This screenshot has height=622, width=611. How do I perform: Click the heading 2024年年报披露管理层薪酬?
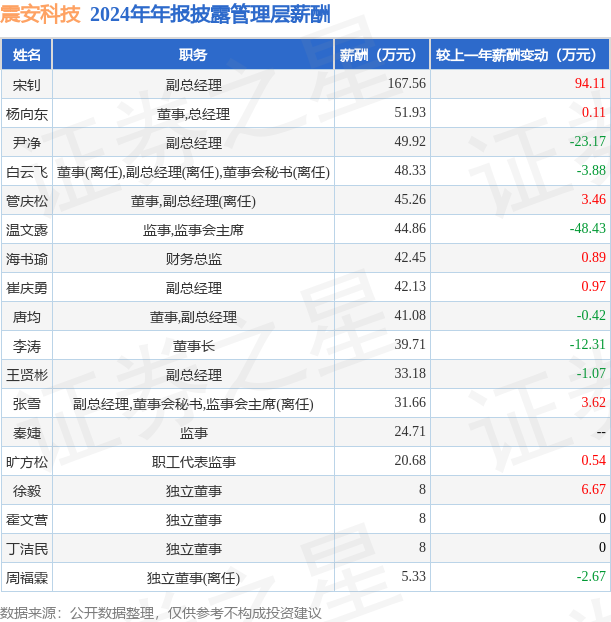pos(210,15)
